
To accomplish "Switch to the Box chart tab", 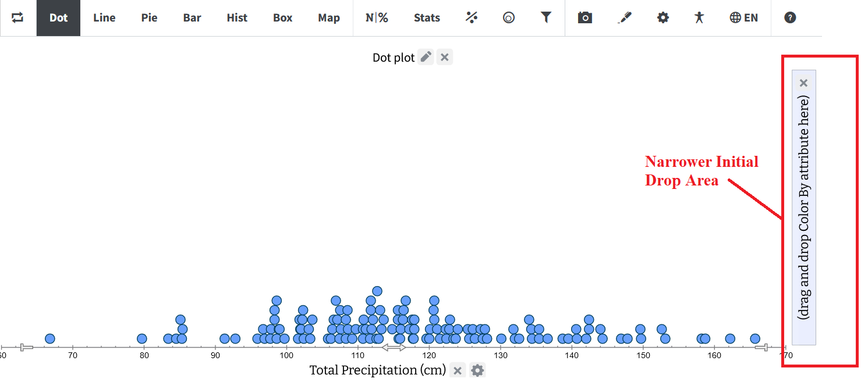I will pos(283,17).
